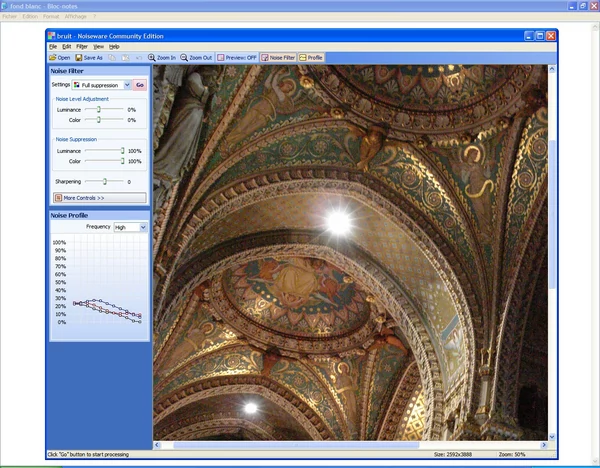
Task: Click the Zoom: 50% status text
Action: click(x=512, y=455)
